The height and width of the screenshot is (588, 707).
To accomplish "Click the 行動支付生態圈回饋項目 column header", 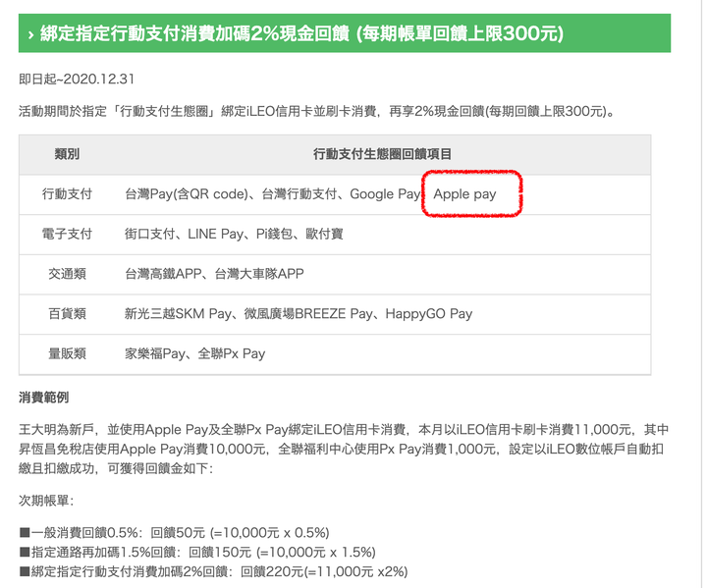I will (382, 154).
